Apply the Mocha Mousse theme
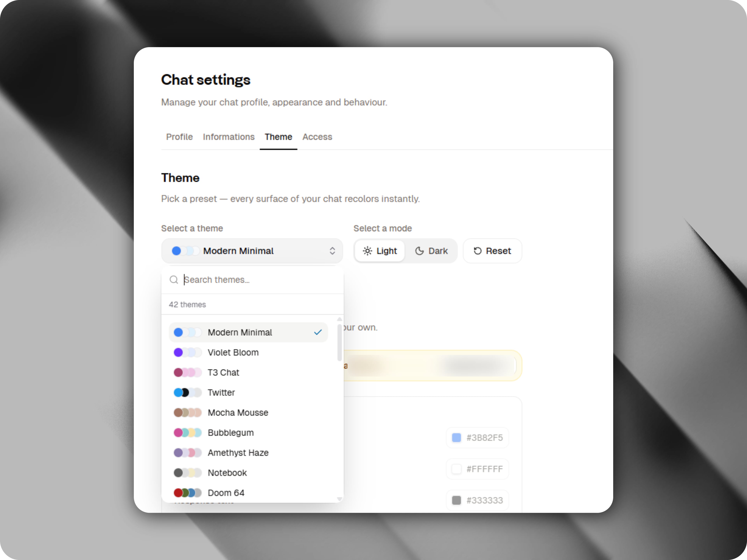Screen dimensions: 747x560 (248, 412)
